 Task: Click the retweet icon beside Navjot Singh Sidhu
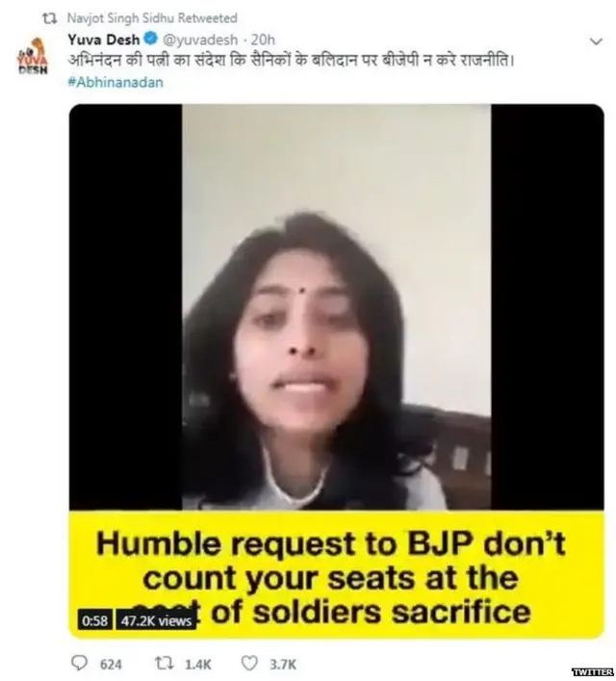(x=50, y=18)
